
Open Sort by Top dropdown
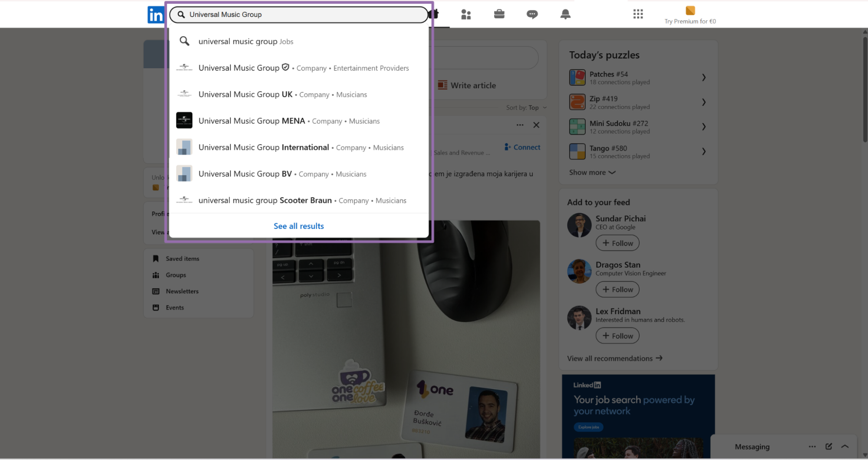tap(526, 107)
